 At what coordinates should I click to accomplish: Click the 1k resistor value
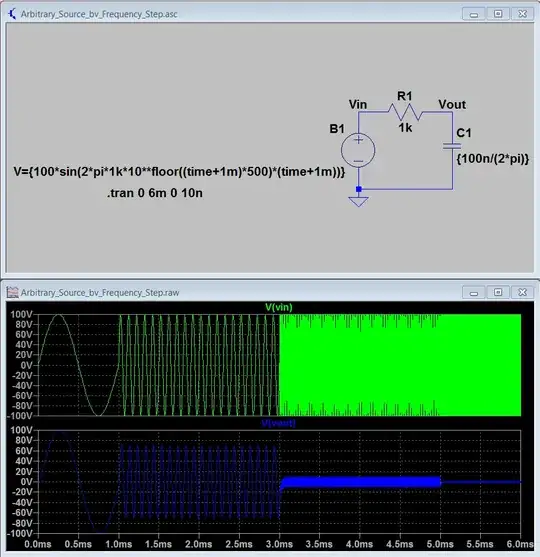point(405,128)
